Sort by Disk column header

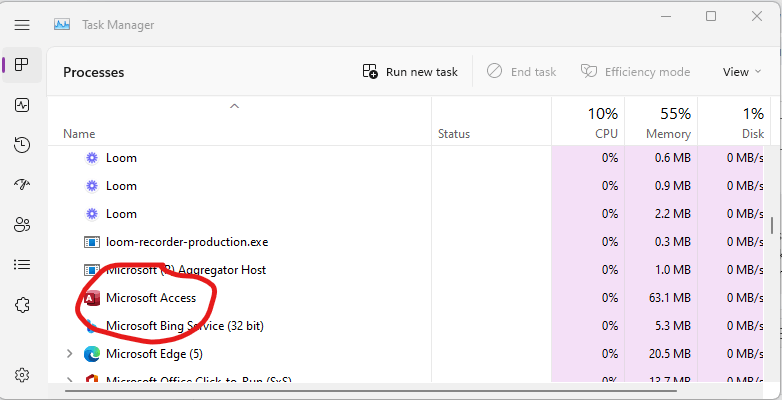734,121
